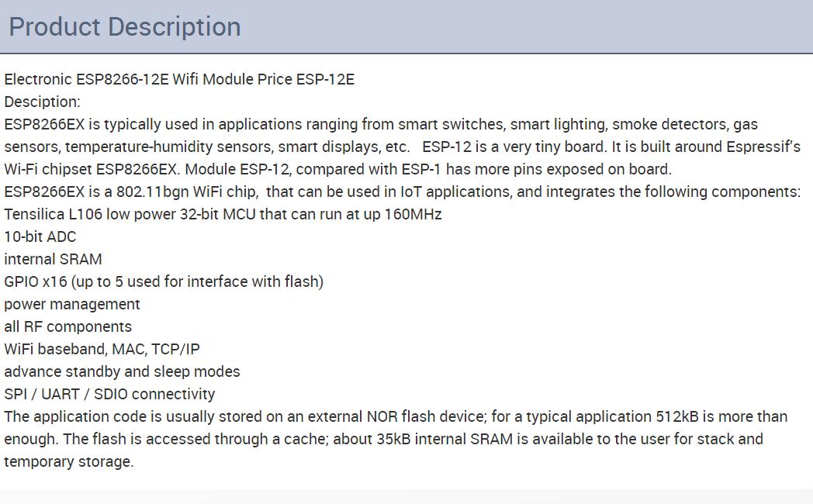This screenshot has height=504, width=813.
Task: Click the 'external NOR flash device' sentence
Action: click(x=396, y=416)
